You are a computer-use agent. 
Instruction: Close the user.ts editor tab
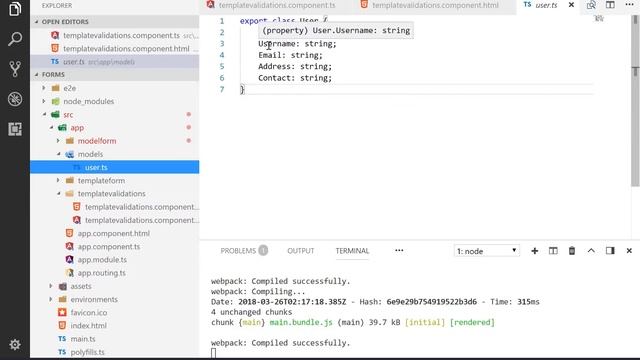(571, 5)
